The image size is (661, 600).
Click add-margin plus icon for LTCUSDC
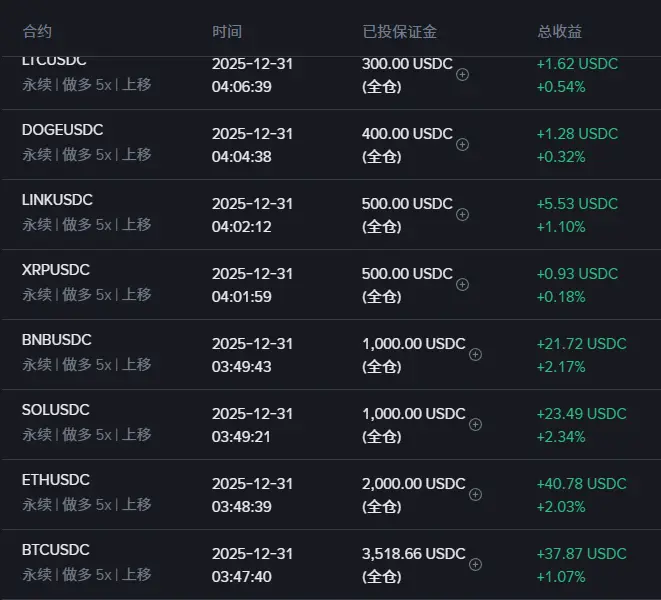click(462, 74)
